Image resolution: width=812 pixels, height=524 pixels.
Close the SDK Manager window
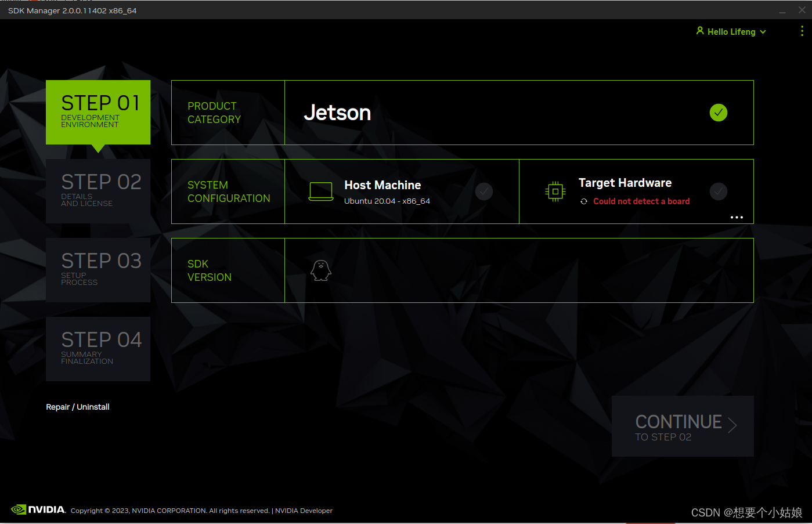(802, 10)
